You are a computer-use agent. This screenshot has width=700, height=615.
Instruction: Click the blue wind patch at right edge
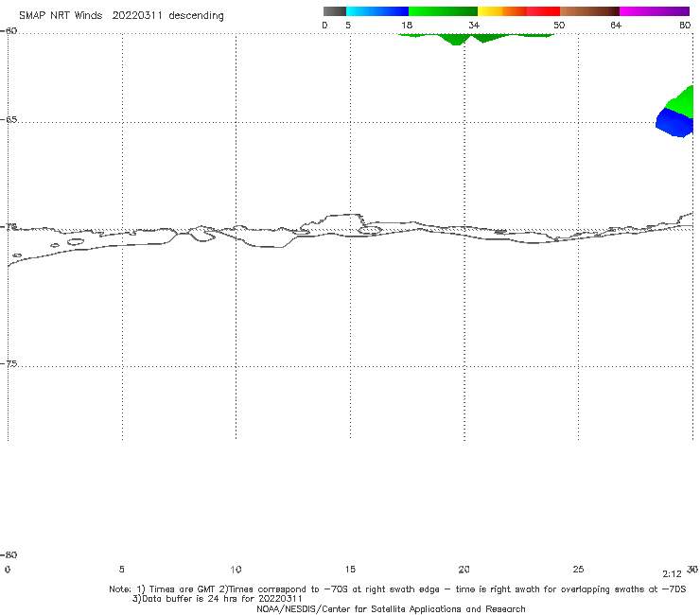pyautogui.click(x=674, y=124)
